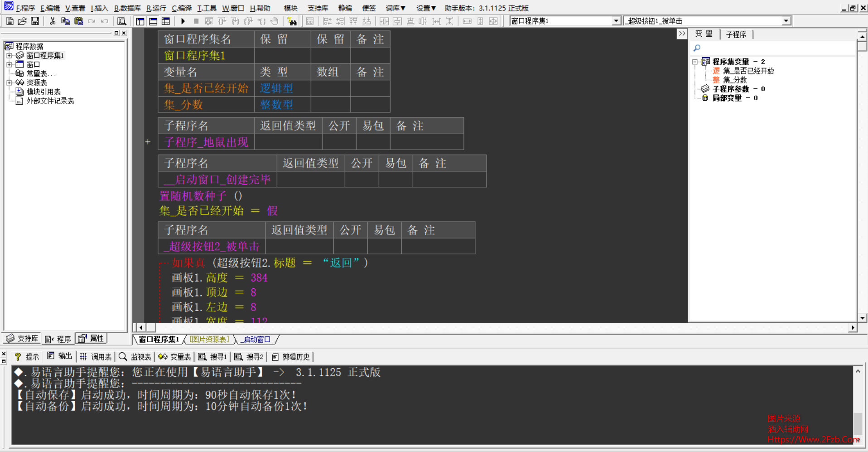Toggle the first panel layout icon

140,21
